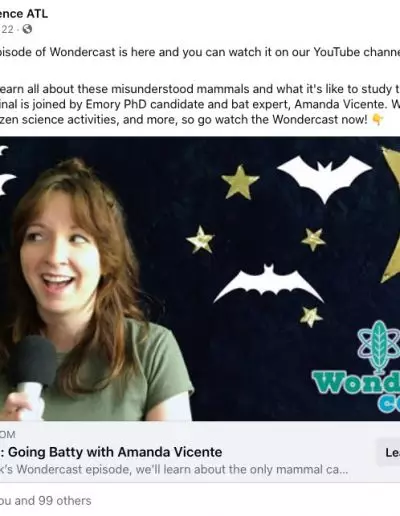
Task: Click the globe public privacy icon
Action: click(27, 29)
